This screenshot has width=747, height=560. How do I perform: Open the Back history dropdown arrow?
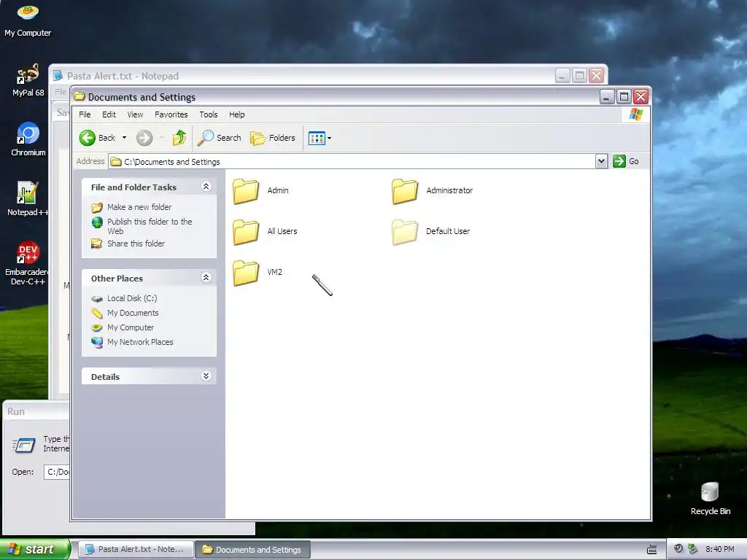click(x=124, y=138)
